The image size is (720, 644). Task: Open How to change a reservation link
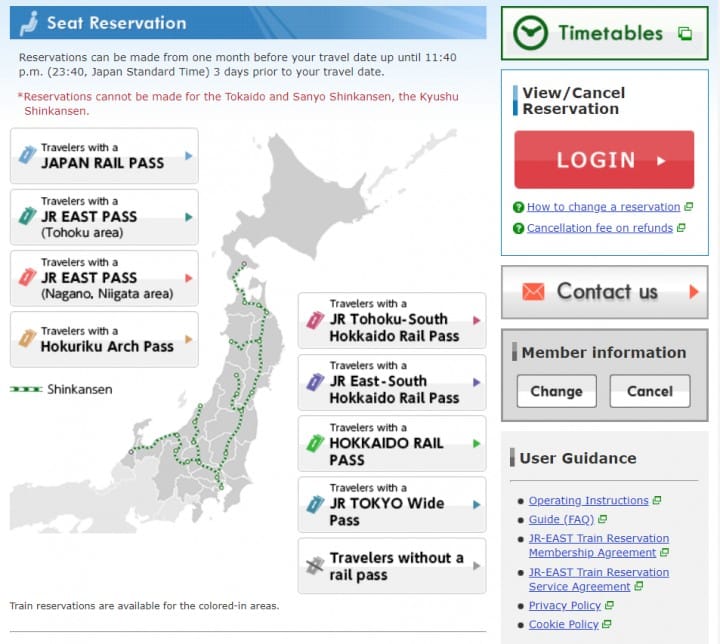tap(603, 207)
